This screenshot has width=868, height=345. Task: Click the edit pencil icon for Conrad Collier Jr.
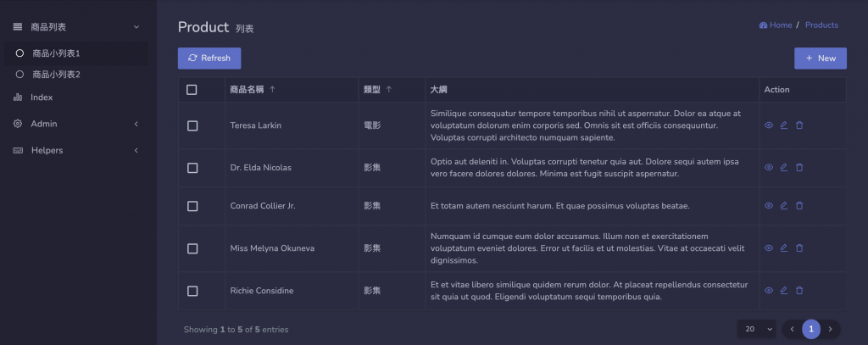click(784, 206)
